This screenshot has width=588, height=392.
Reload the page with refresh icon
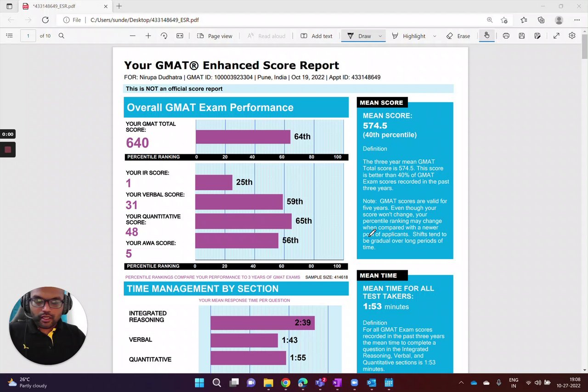pyautogui.click(x=45, y=20)
